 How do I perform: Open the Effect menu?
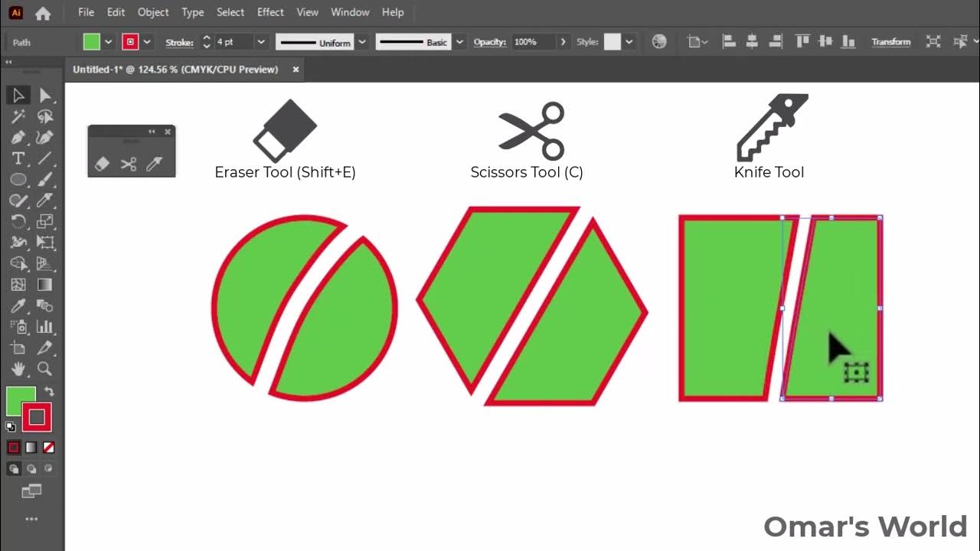point(270,12)
